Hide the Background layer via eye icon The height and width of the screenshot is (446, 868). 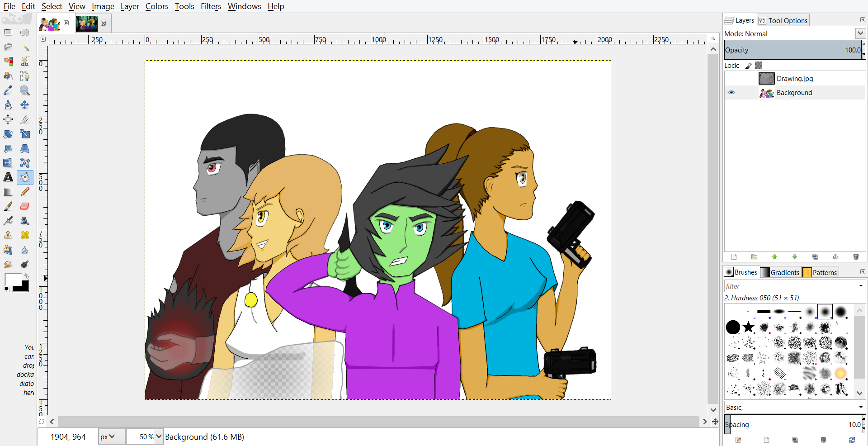[731, 92]
